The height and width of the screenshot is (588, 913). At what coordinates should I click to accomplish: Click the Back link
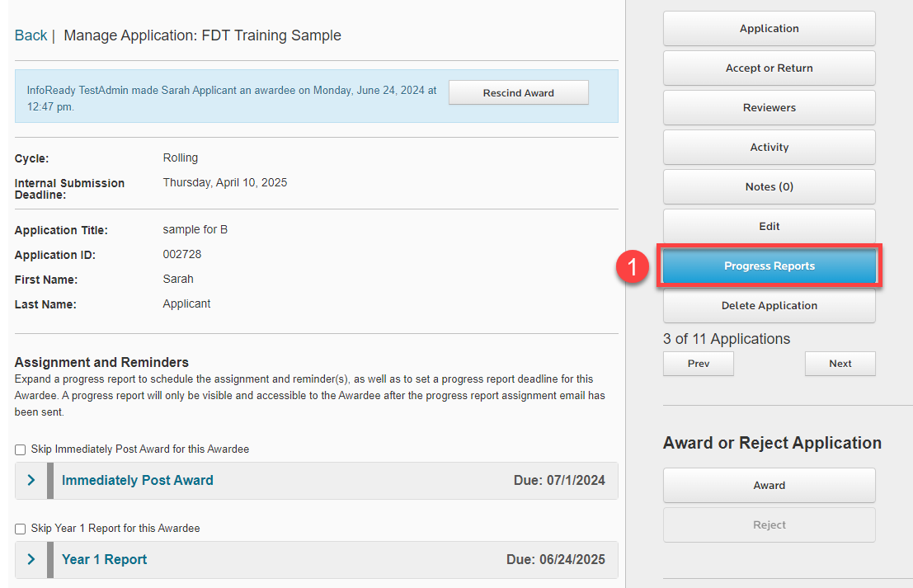(x=31, y=35)
